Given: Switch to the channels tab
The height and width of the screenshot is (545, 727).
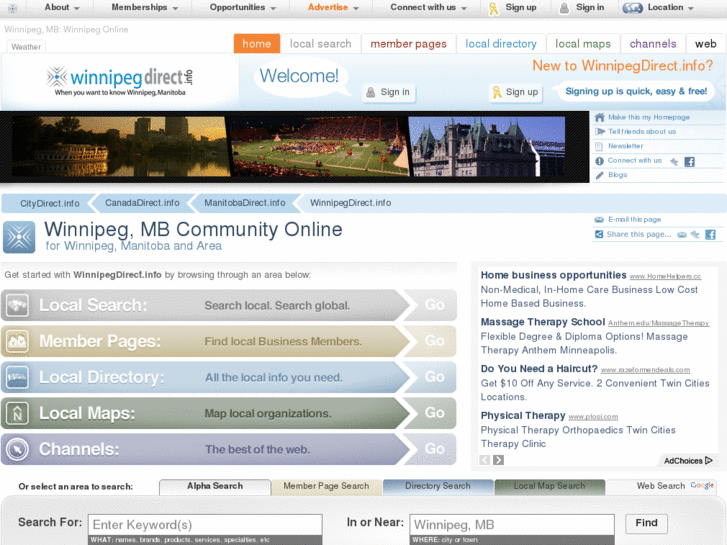Looking at the screenshot, I should tap(653, 44).
